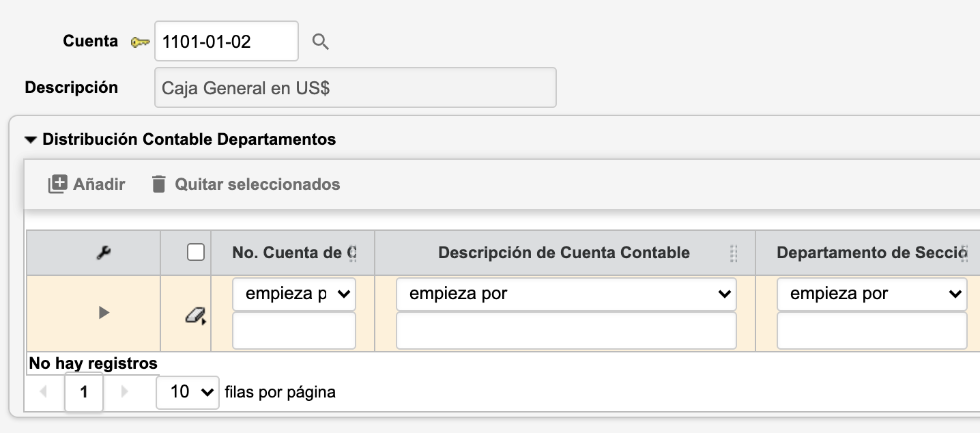Sort by Descripción de Cuenta Contable column header

pyautogui.click(x=564, y=253)
